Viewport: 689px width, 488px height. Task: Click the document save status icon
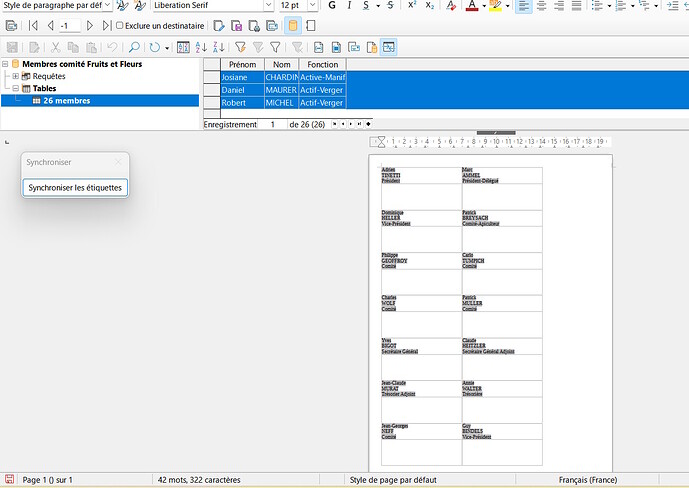[10, 479]
